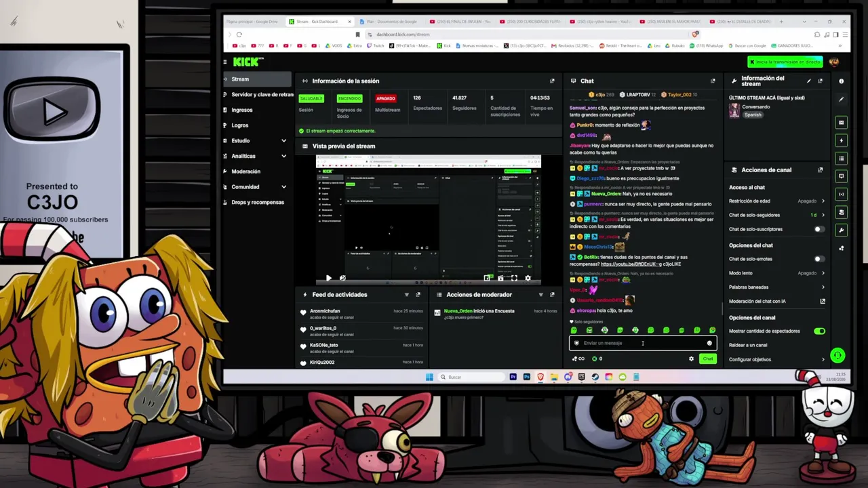The image size is (868, 488).
Task: Filter the Feed de actividades list
Action: point(407,295)
